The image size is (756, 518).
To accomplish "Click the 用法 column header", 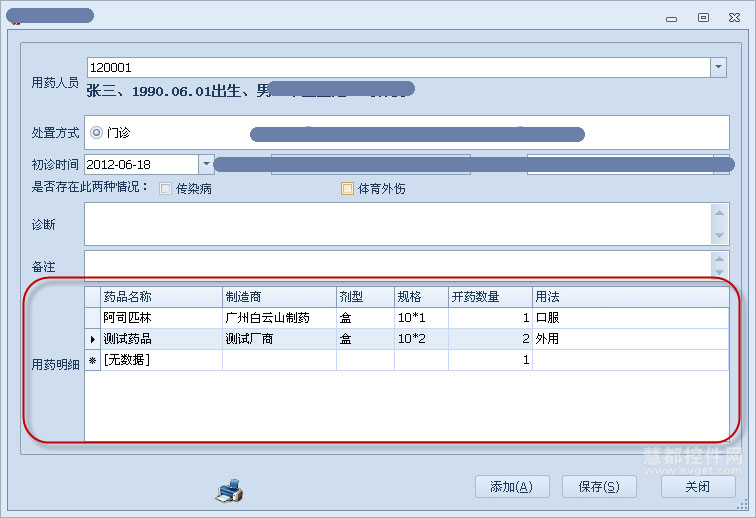I will (x=630, y=297).
